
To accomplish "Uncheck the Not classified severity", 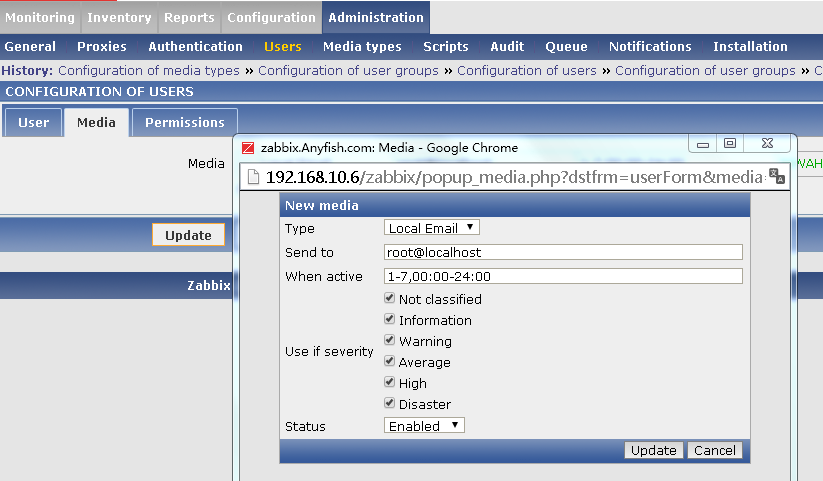I will (x=389, y=298).
